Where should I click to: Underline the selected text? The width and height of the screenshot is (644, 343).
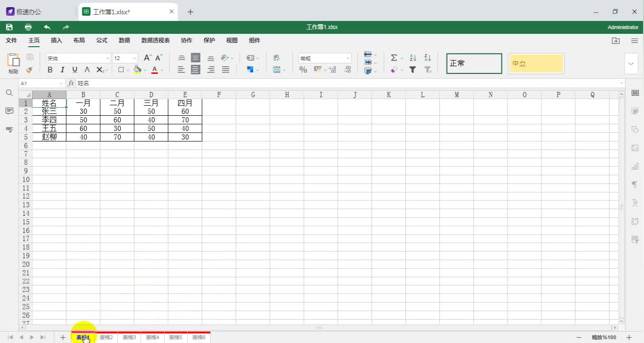[75, 70]
